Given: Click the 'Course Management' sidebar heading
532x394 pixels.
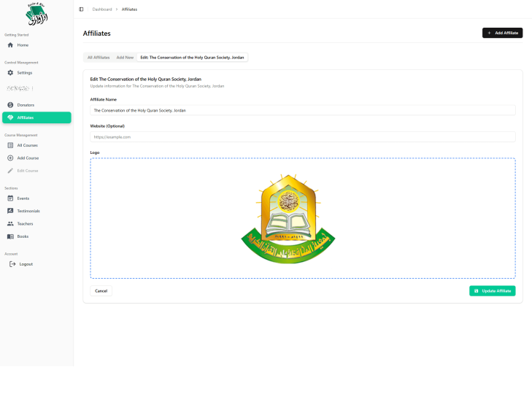Looking at the screenshot, I should pyautogui.click(x=20, y=135).
